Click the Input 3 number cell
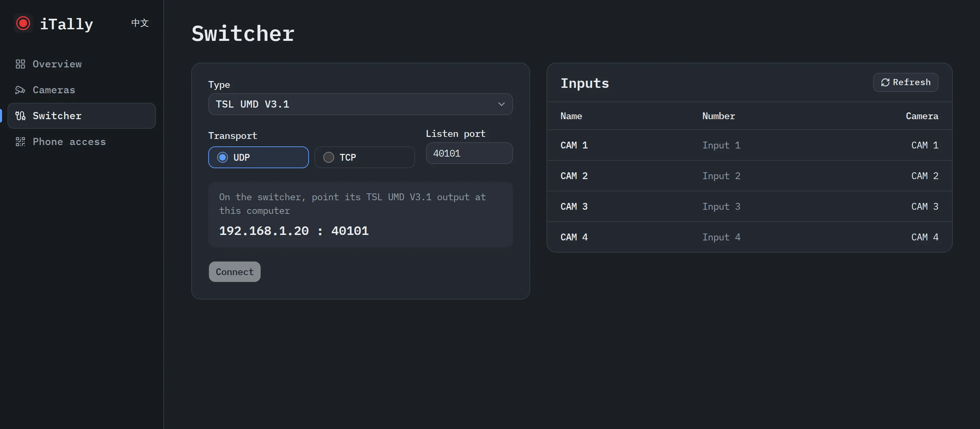980x429 pixels. pos(721,206)
